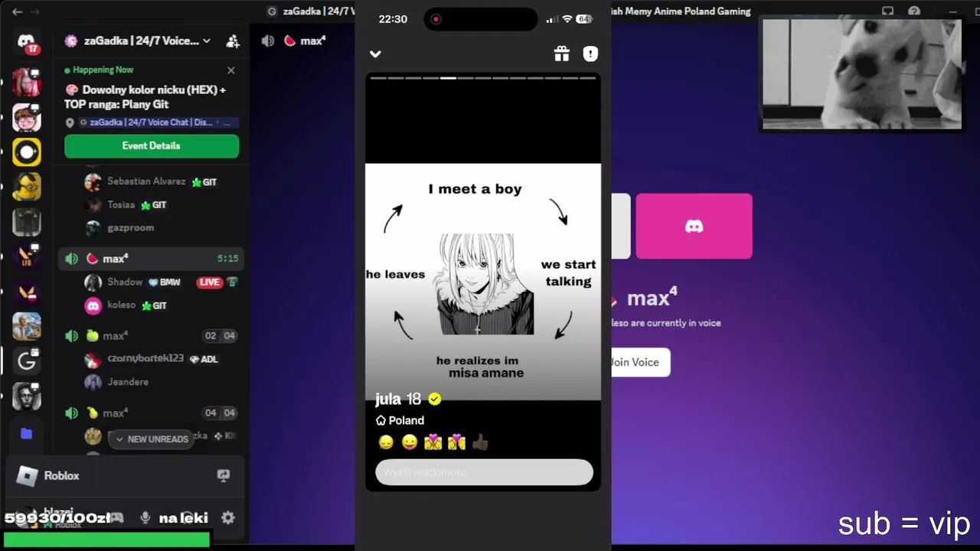This screenshot has width=980, height=551.
Task: Send the thumbs-up emoji reaction
Action: (480, 442)
